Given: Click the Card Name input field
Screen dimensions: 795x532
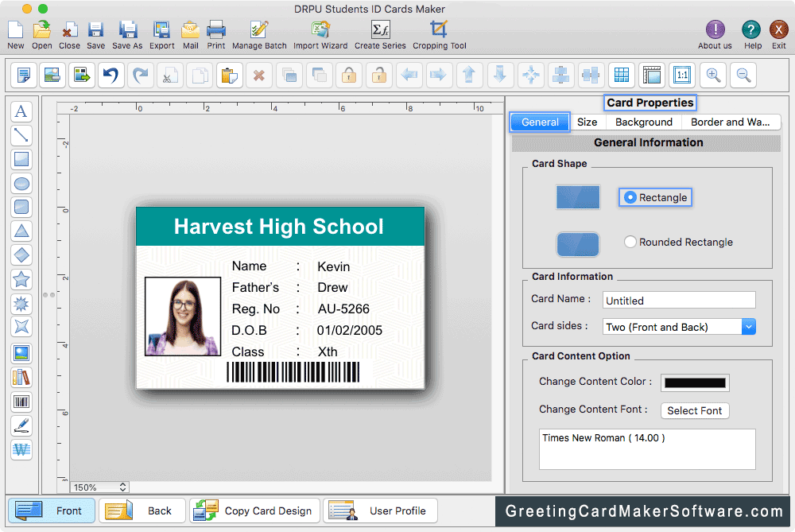Looking at the screenshot, I should pyautogui.click(x=679, y=301).
